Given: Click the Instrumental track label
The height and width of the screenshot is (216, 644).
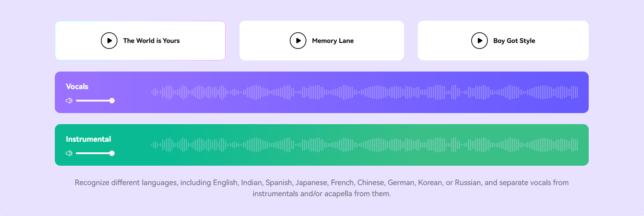Looking at the screenshot, I should click(88, 139).
